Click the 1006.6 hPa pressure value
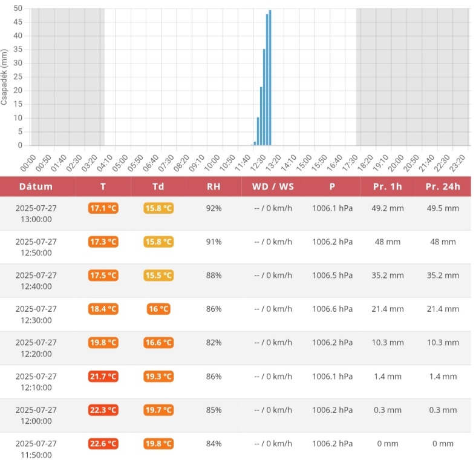476x465 pixels. [332, 309]
